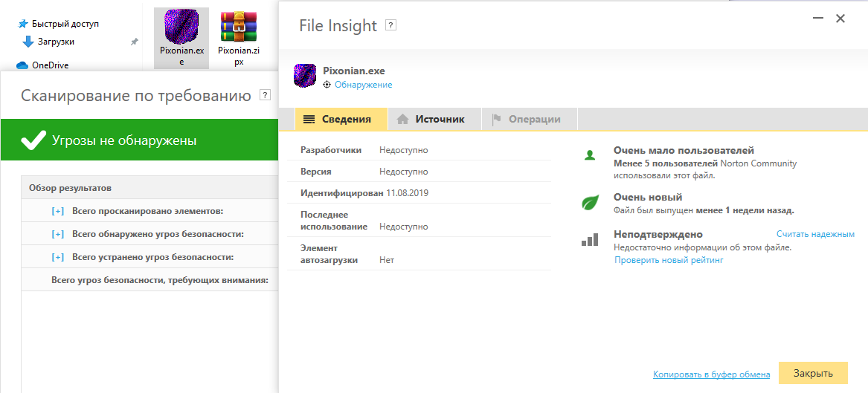Open help icon beside Сканирование по требованию
The height and width of the screenshot is (393, 868).
pyautogui.click(x=266, y=95)
